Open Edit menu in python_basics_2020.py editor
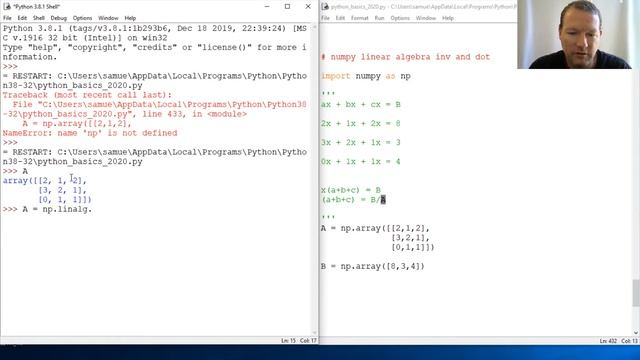 (x=340, y=18)
